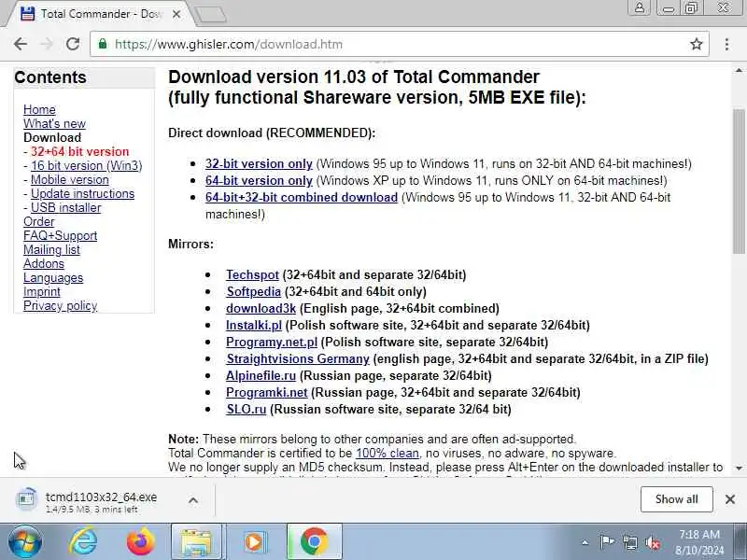The width and height of the screenshot is (747, 560).
Task: Open the Techspot mirror link
Action: (252, 274)
